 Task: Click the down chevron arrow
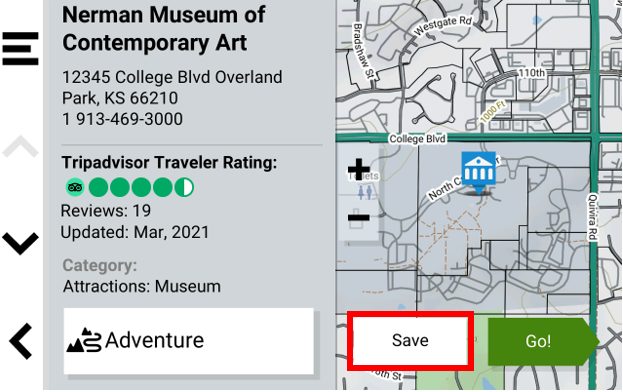click(20, 243)
